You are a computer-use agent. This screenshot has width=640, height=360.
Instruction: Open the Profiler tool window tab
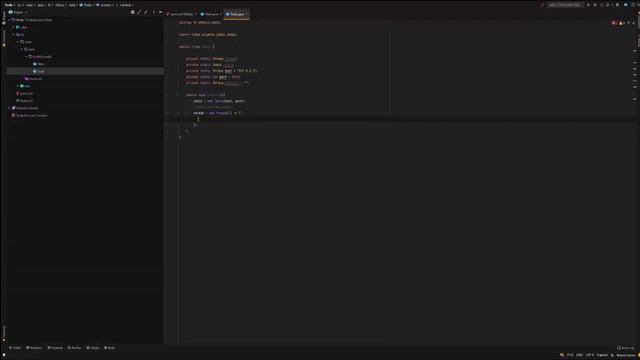75,348
